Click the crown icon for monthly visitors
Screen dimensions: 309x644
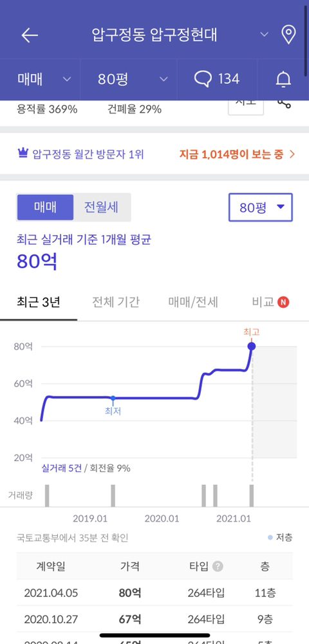click(x=23, y=154)
